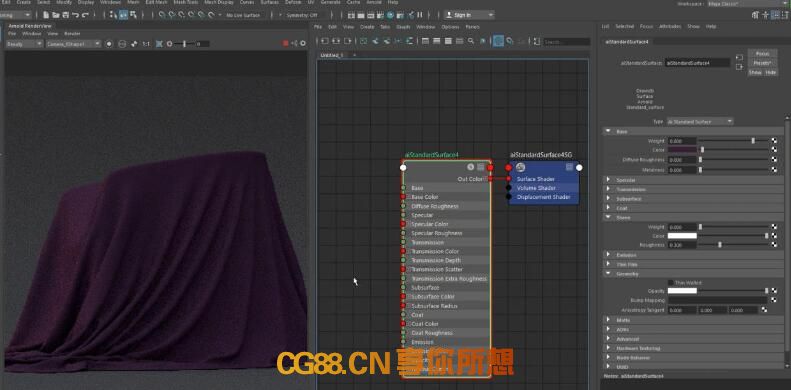Click the Show button
The image size is (791, 390).
click(x=755, y=73)
